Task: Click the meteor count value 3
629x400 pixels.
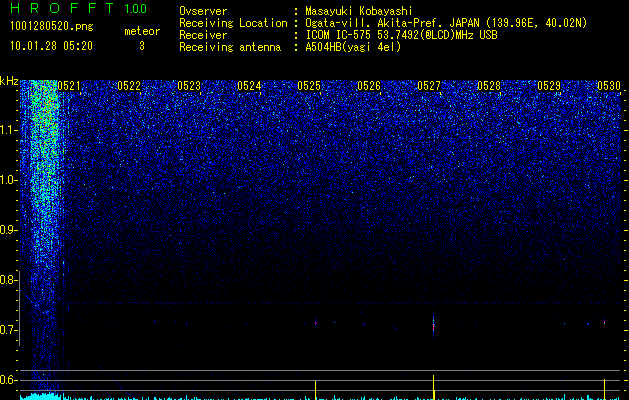Action: (142, 46)
